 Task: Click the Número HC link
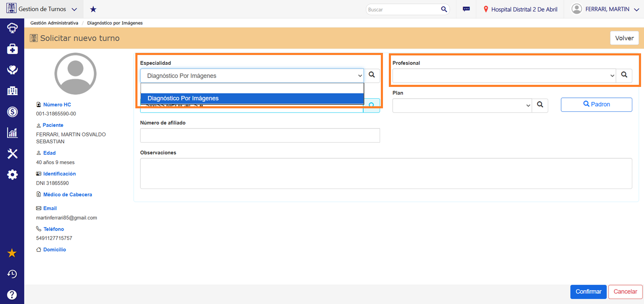(x=58, y=105)
